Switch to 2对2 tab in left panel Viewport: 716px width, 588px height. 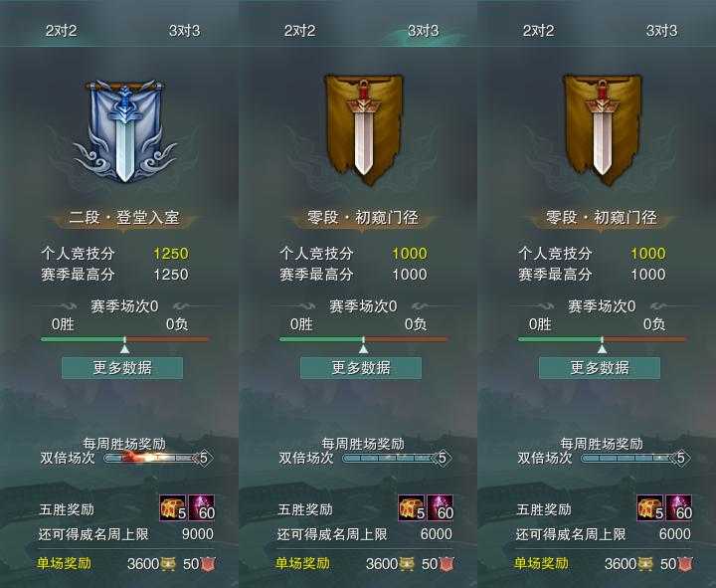[62, 31]
